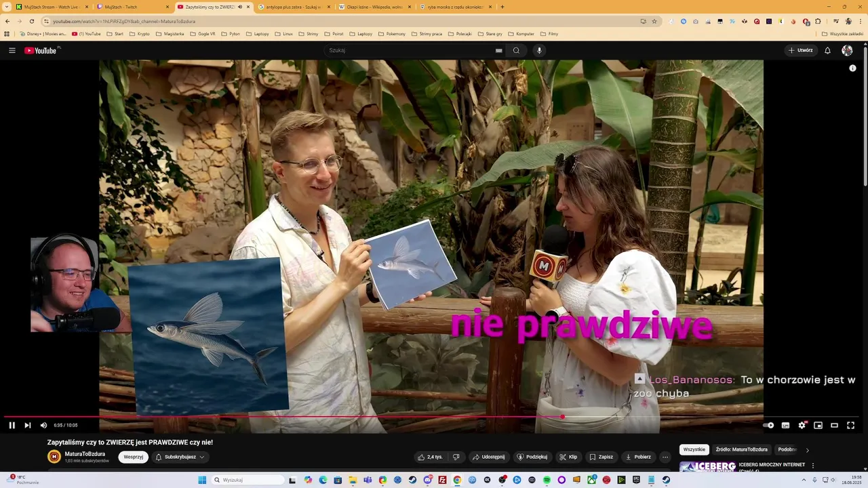The width and height of the screenshot is (868, 488).
Task: Switch to the ryba morska tab
Action: tap(454, 7)
